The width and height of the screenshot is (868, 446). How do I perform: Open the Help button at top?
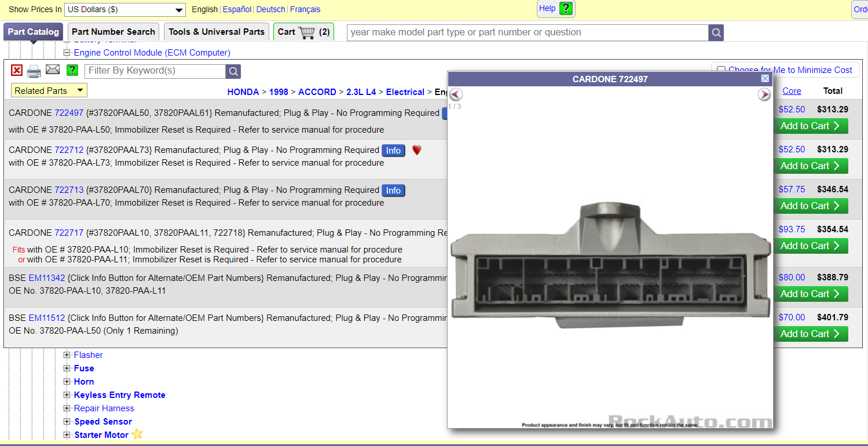point(556,9)
